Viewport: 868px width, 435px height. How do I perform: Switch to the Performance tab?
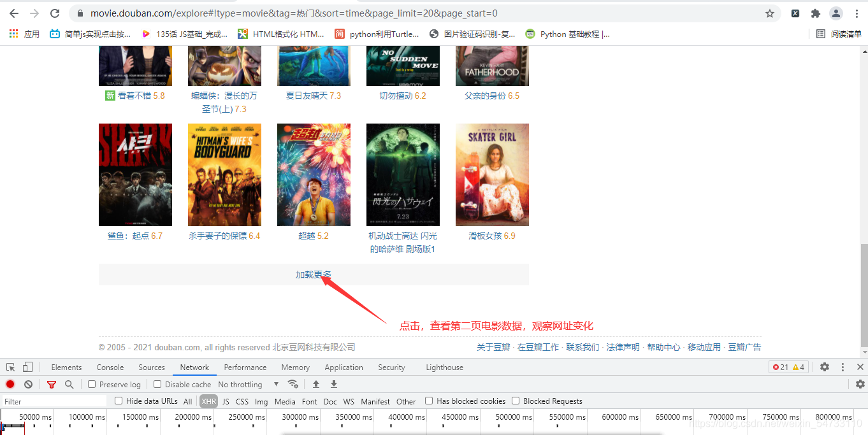(x=245, y=367)
